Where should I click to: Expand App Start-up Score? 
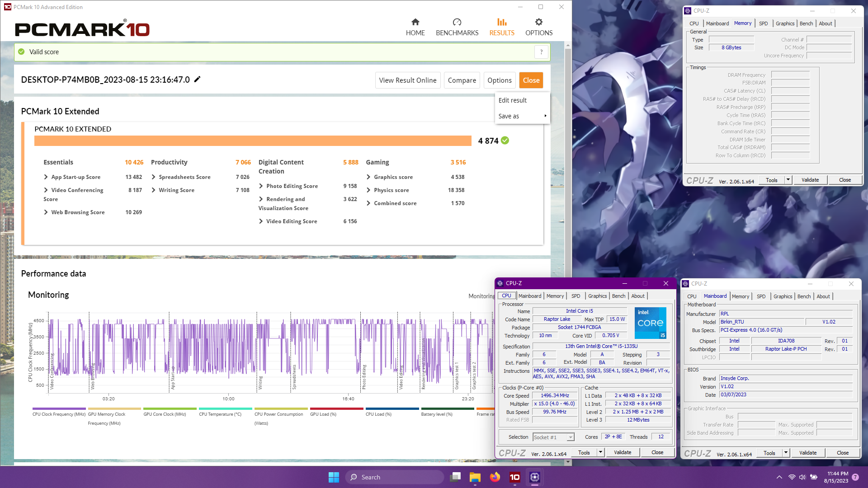tap(46, 177)
